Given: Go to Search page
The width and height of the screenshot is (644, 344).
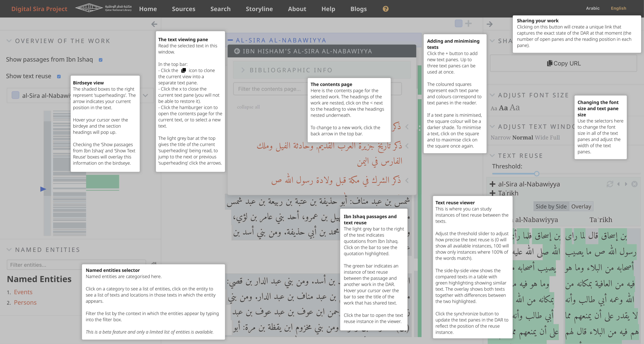Looking at the screenshot, I should click(x=220, y=9).
